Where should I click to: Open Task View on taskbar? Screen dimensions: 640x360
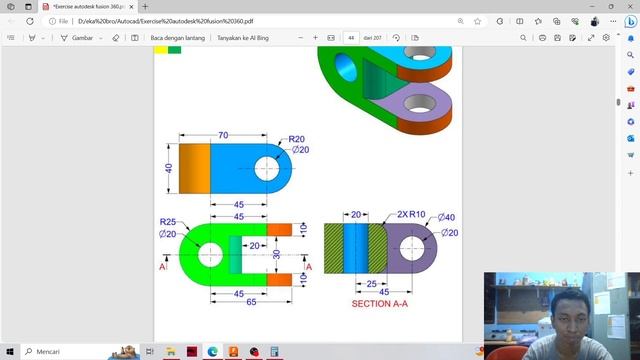(150, 351)
